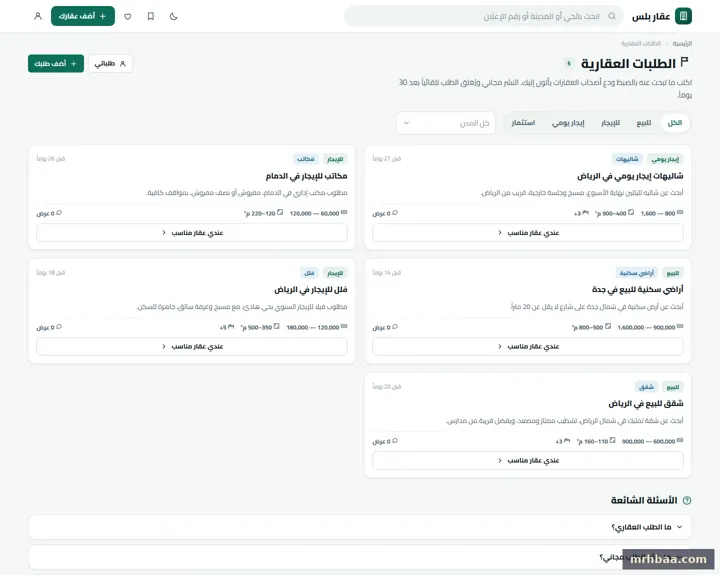Click price icon beside 1,600 — 800
Image resolution: width=720 pixels, height=575 pixels.
pyautogui.click(x=680, y=212)
